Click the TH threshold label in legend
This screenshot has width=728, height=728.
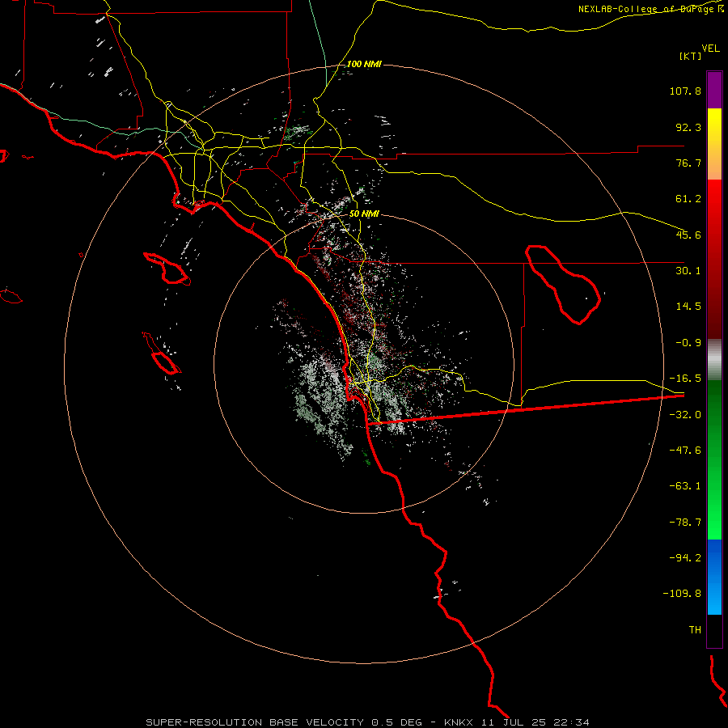[x=695, y=630]
